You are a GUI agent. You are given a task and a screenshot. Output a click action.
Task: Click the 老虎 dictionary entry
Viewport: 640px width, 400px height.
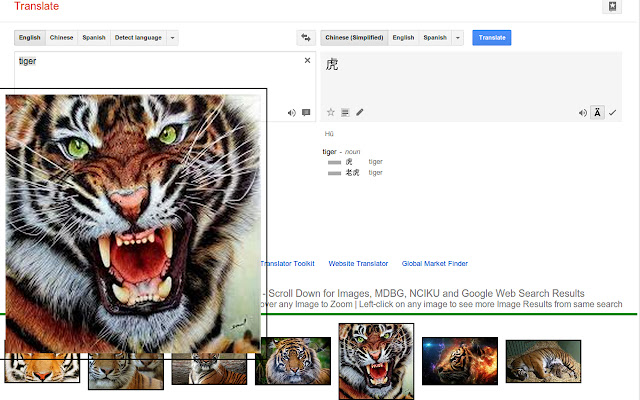point(353,173)
